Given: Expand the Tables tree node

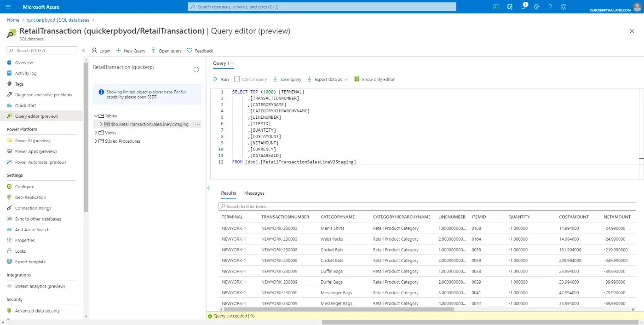Looking at the screenshot, I should [x=96, y=116].
